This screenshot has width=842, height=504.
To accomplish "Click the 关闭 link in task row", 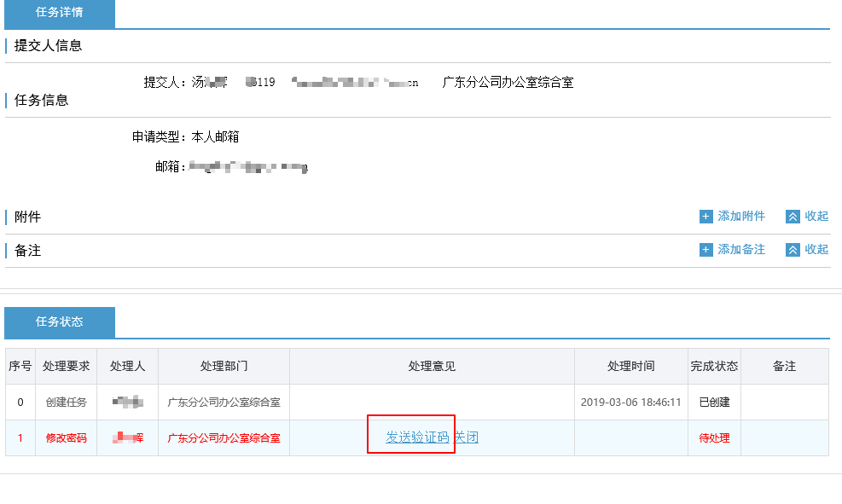I will (x=466, y=437).
